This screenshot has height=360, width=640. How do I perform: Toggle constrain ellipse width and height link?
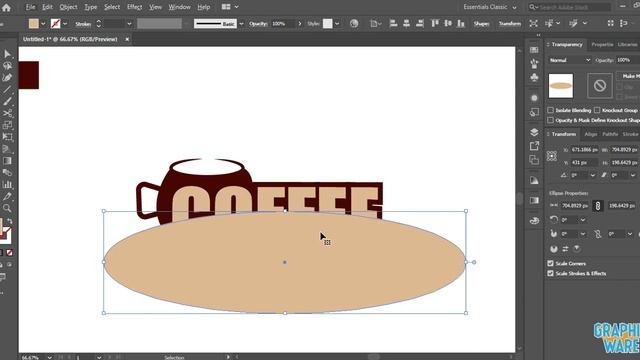click(x=598, y=206)
